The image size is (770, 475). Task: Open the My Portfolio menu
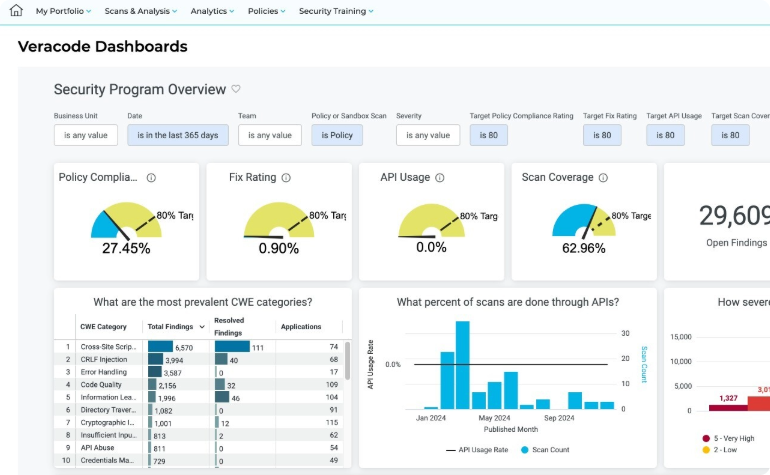point(62,11)
